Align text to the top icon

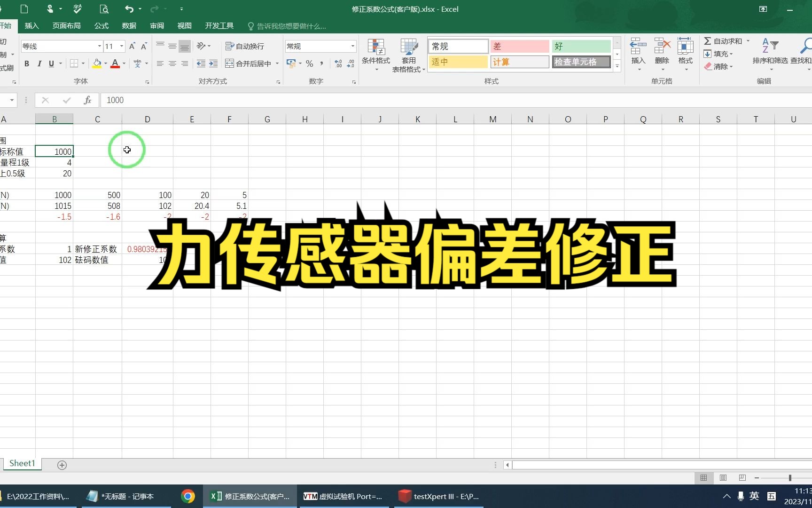[160, 46]
